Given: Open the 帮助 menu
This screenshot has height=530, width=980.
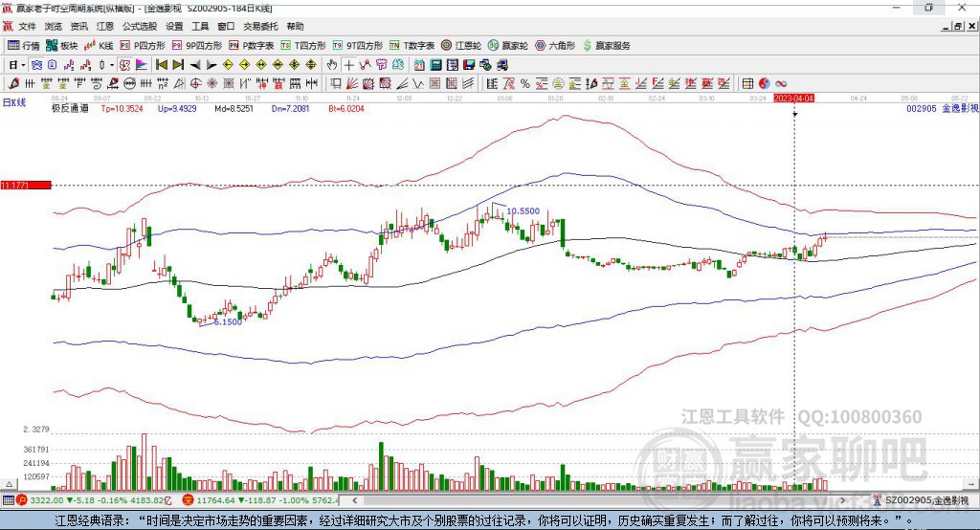Looking at the screenshot, I should point(295,26).
